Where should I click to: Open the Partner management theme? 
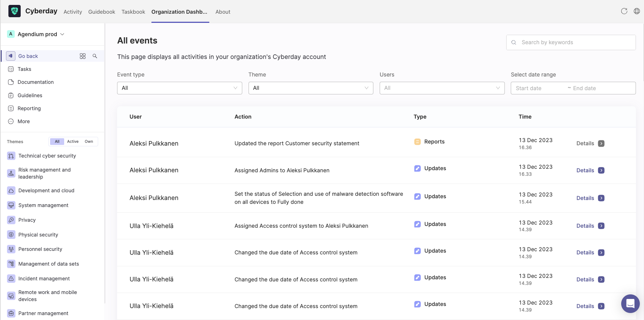[43, 313]
